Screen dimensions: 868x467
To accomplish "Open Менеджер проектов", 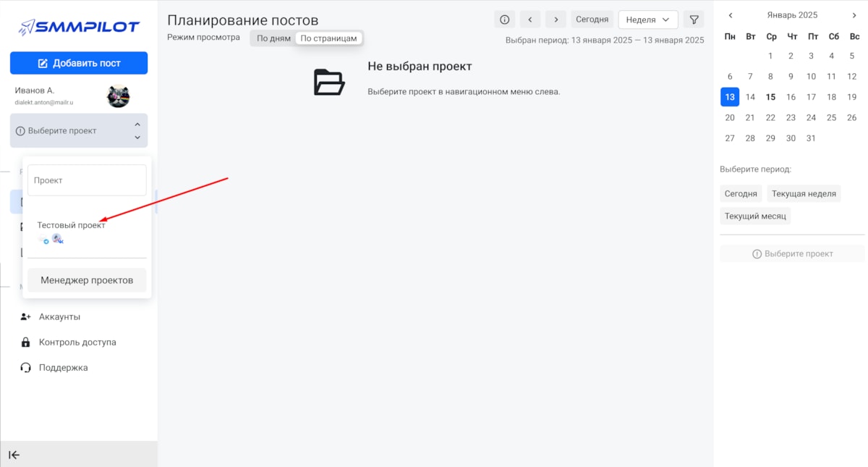I will 87,280.
